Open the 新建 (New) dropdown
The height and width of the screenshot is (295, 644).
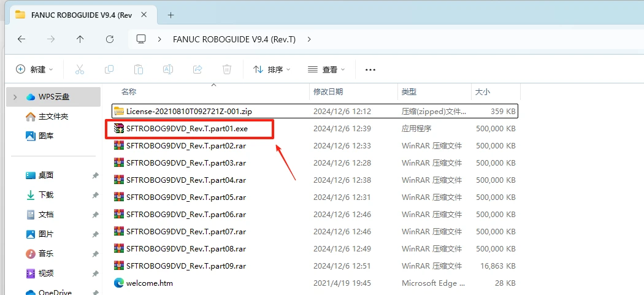(34, 69)
